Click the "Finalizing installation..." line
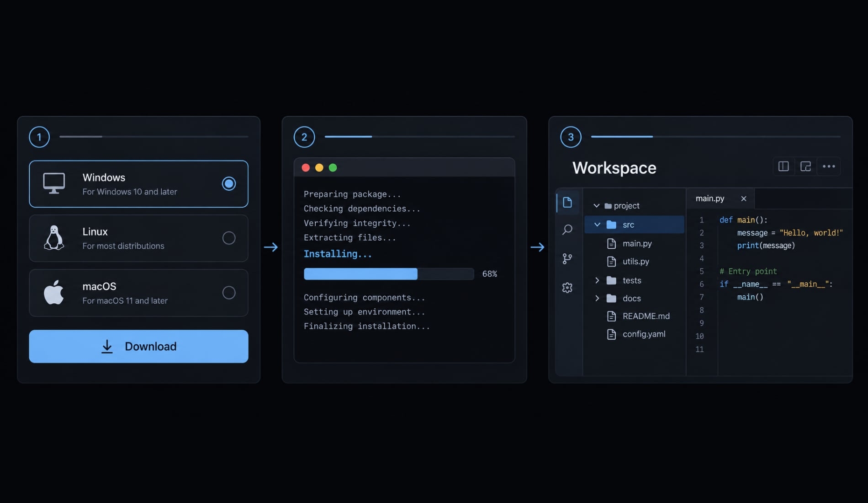 click(x=367, y=326)
